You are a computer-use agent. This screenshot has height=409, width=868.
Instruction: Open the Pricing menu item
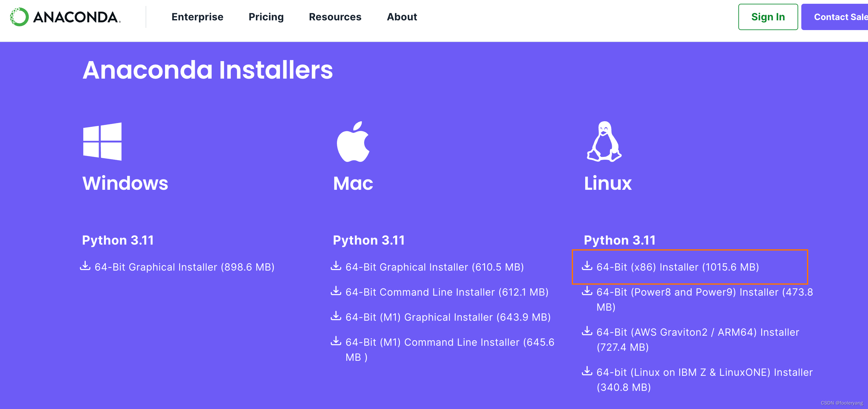click(266, 17)
